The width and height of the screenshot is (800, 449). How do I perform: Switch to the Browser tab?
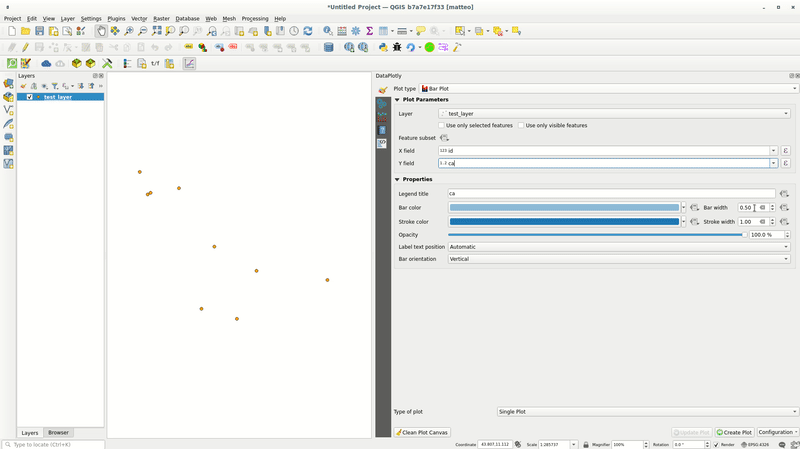coord(58,433)
